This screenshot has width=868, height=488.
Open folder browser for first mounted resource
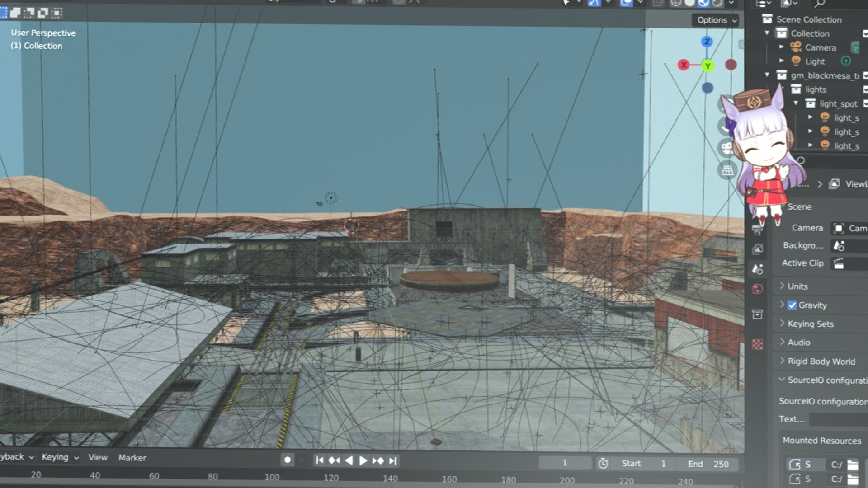coord(853,465)
